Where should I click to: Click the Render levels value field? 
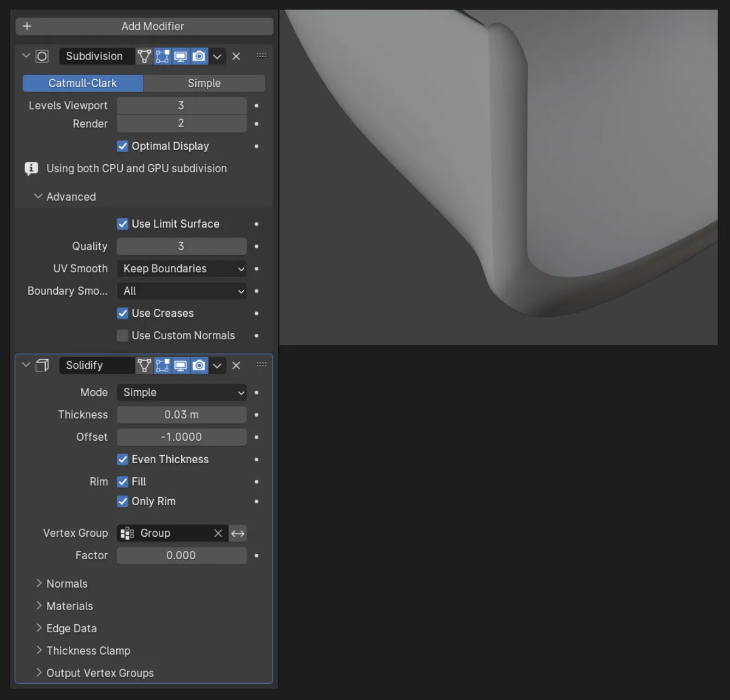(x=182, y=123)
